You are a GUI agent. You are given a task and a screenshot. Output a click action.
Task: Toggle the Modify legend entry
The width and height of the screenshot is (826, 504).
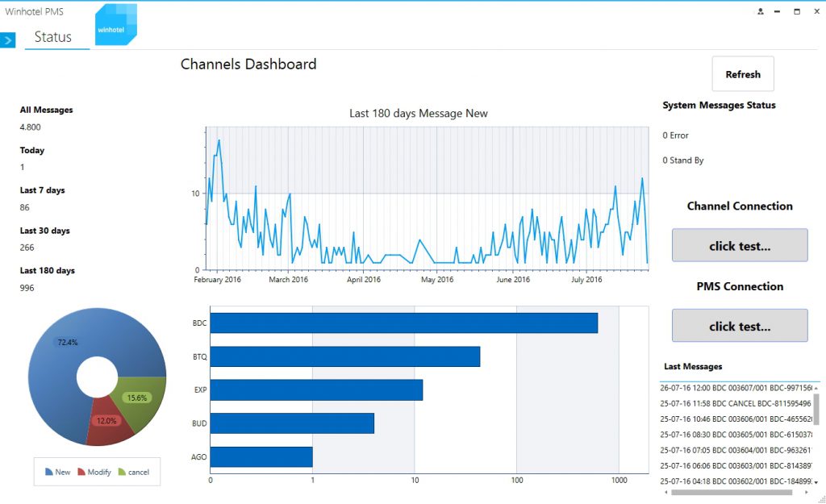(94, 472)
